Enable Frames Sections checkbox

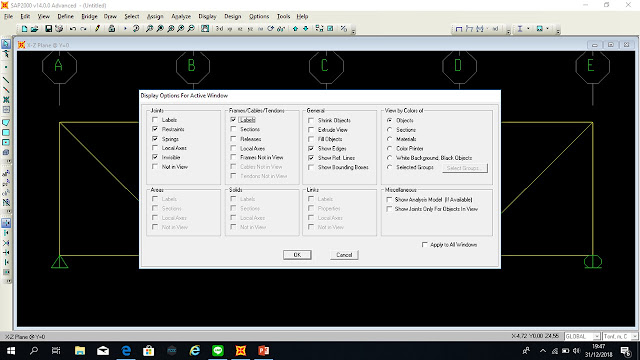coord(233,129)
